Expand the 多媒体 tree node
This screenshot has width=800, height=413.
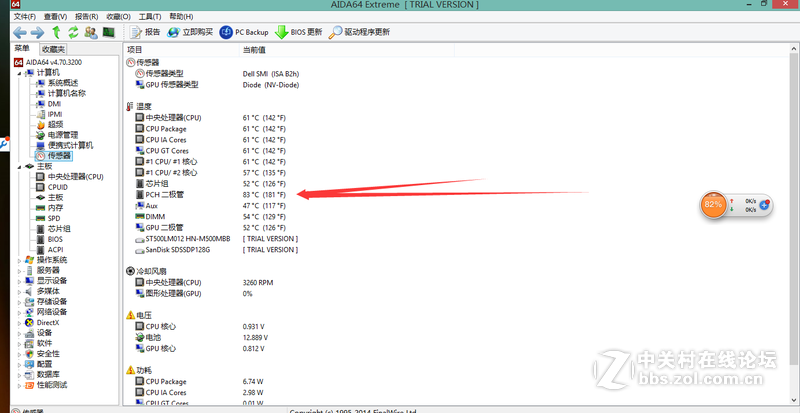pyautogui.click(x=19, y=291)
